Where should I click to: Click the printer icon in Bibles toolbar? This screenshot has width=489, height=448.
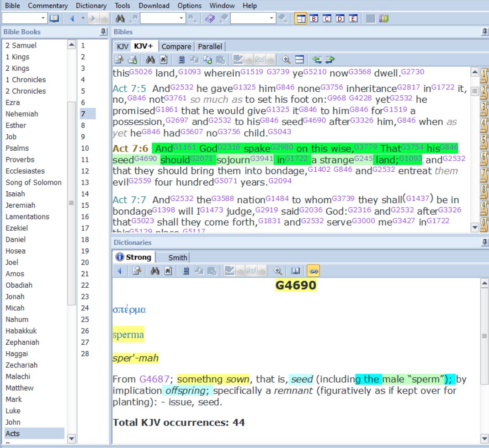133,59
